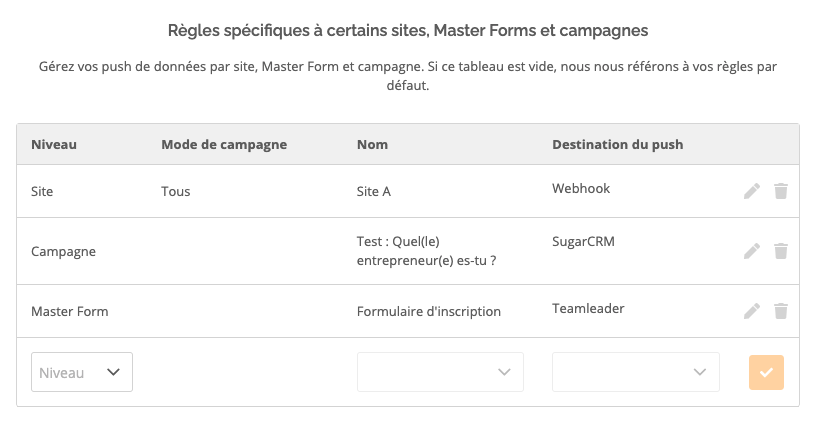Click the Nom column header
This screenshot has height=423, width=814.
(372, 144)
